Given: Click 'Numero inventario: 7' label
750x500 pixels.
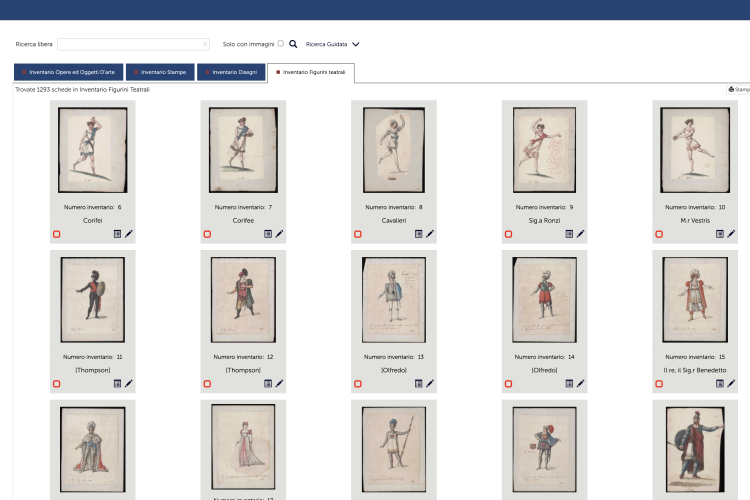Looking at the screenshot, I should 243,207.
